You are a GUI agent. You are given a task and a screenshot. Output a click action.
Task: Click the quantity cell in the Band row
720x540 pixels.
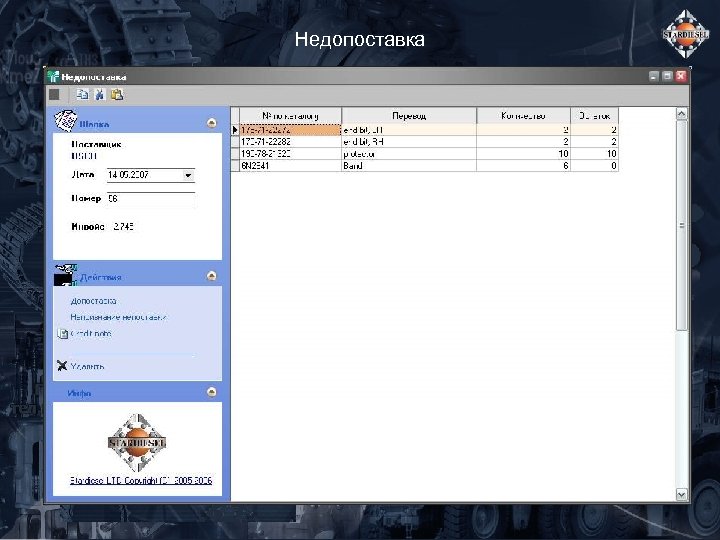(523, 166)
